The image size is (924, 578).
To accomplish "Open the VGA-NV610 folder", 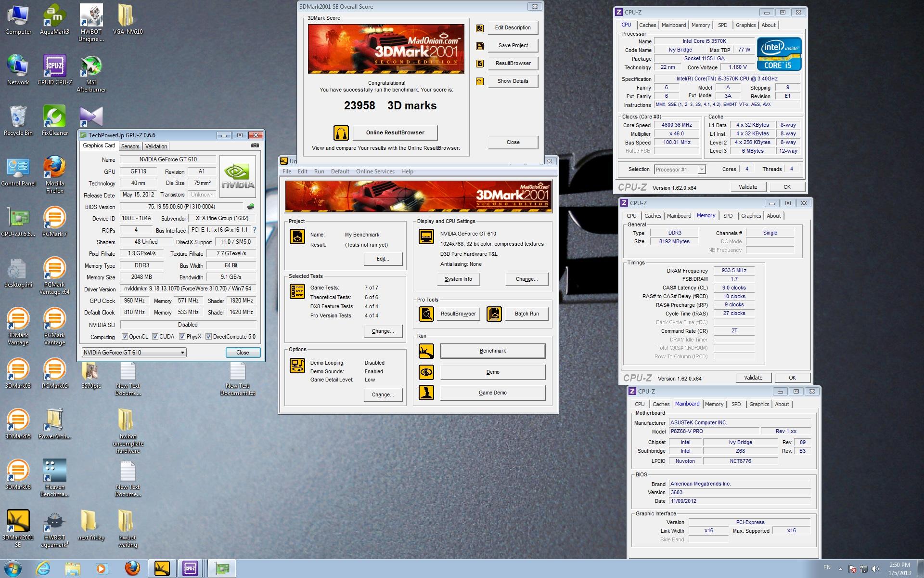I will [128, 19].
